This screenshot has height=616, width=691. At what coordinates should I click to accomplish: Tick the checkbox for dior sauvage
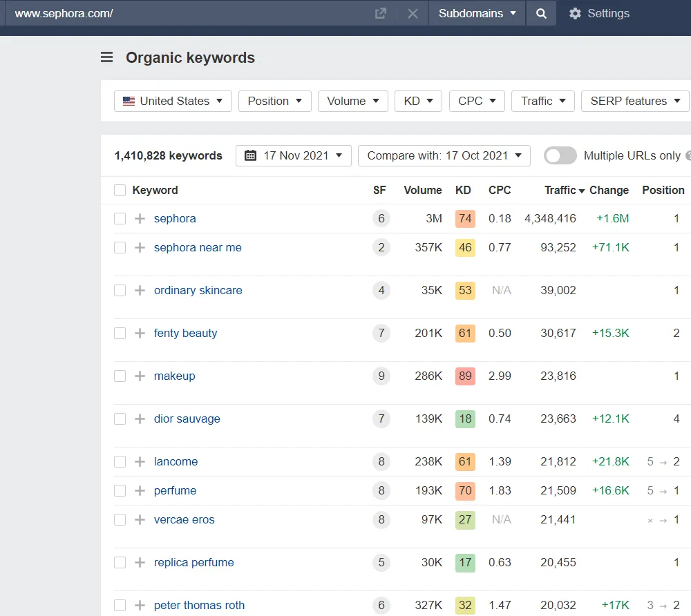click(x=120, y=418)
